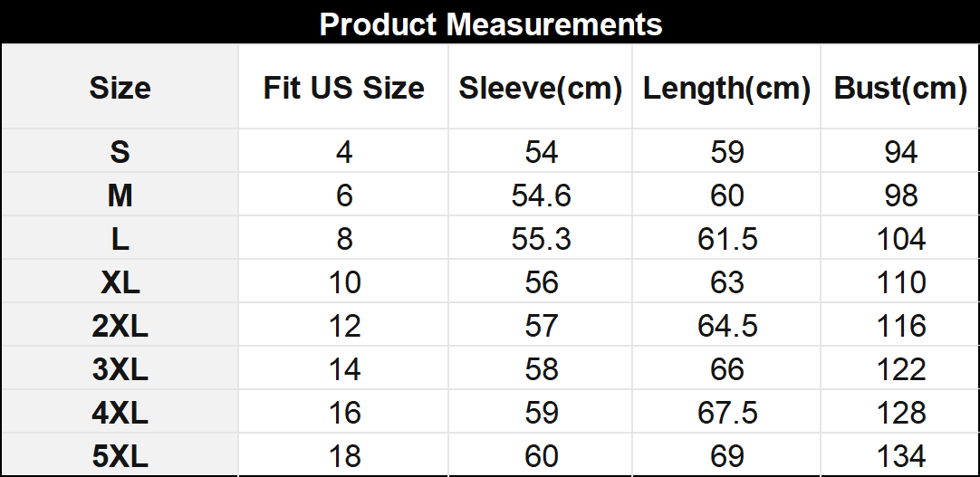Select the M size row label

(x=120, y=196)
